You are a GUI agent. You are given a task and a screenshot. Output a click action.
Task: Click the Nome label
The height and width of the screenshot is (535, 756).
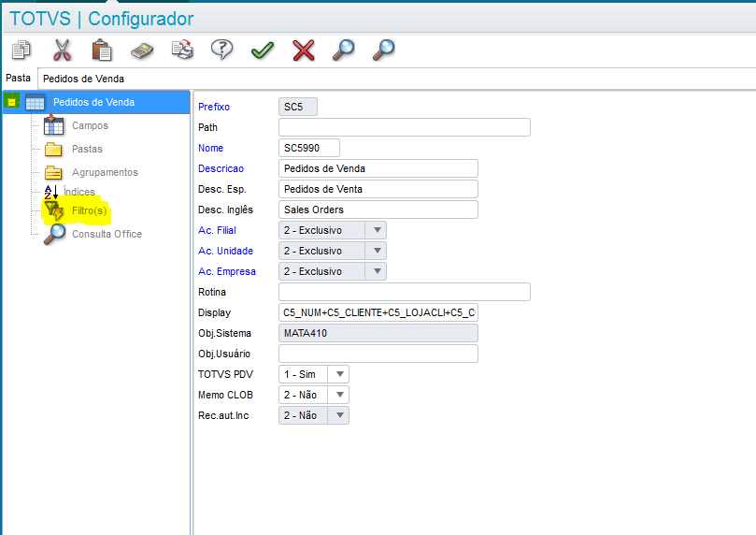(x=210, y=148)
